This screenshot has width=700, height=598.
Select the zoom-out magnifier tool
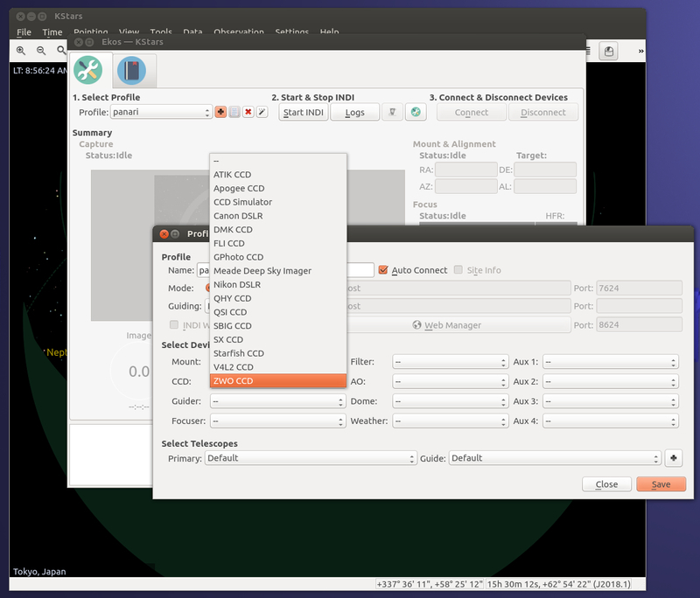39,51
